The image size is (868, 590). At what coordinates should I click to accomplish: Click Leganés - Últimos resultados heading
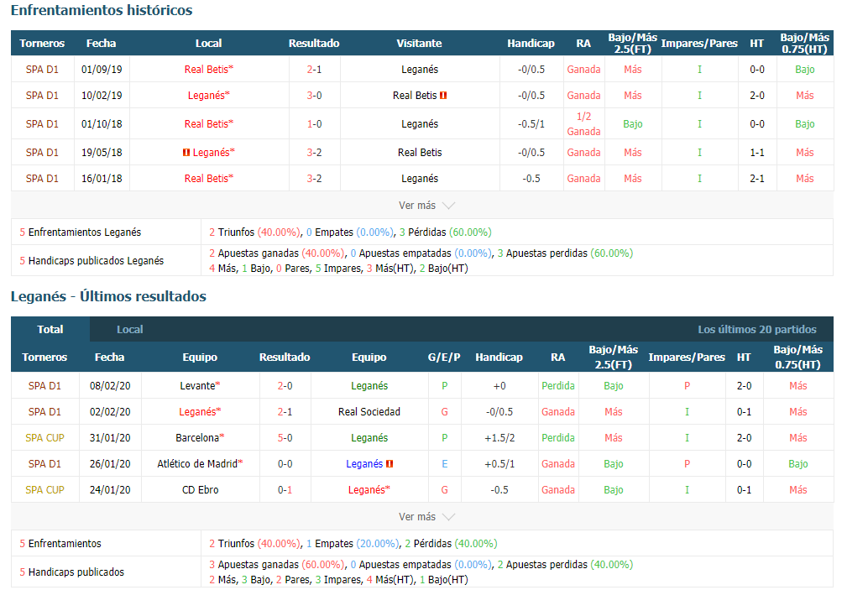(x=108, y=296)
